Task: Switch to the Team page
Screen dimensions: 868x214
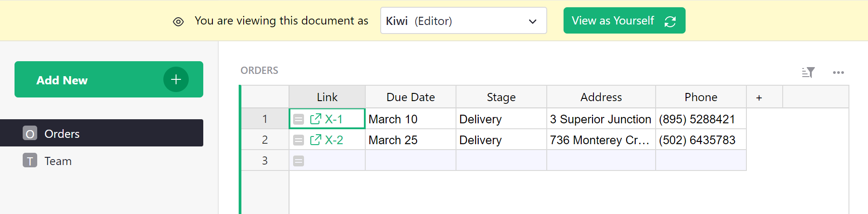Action: pos(58,161)
